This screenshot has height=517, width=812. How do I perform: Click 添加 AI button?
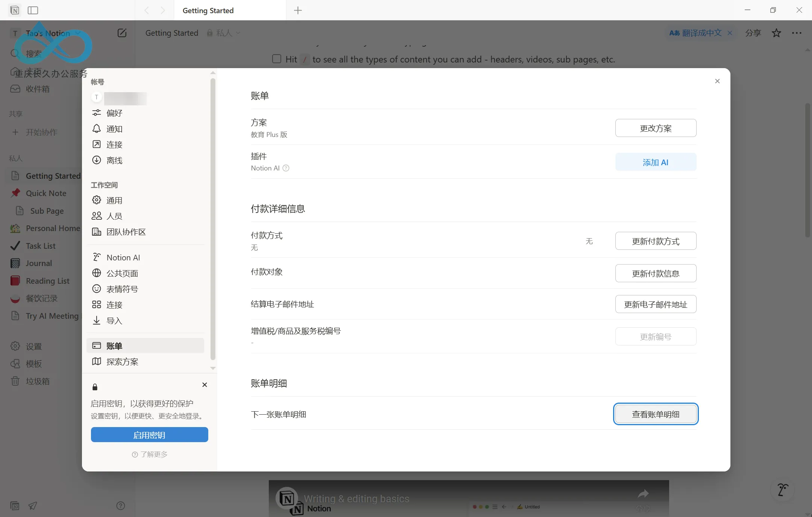tap(656, 162)
